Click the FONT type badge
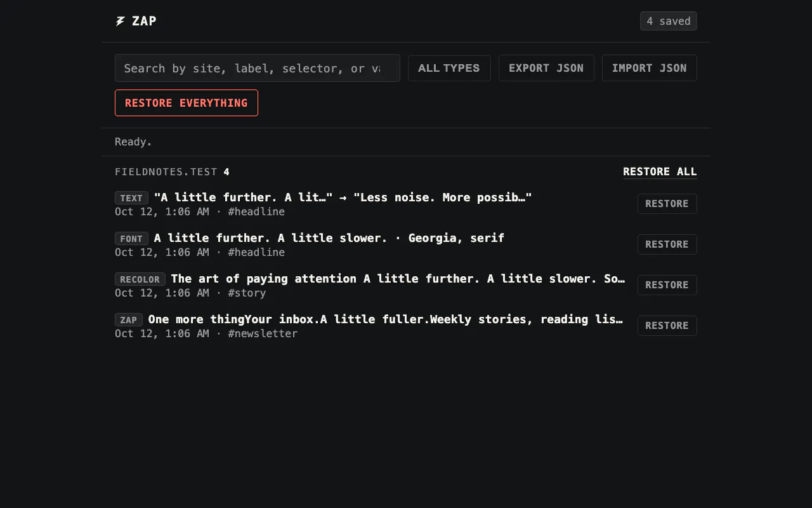The image size is (812, 508). tap(131, 239)
